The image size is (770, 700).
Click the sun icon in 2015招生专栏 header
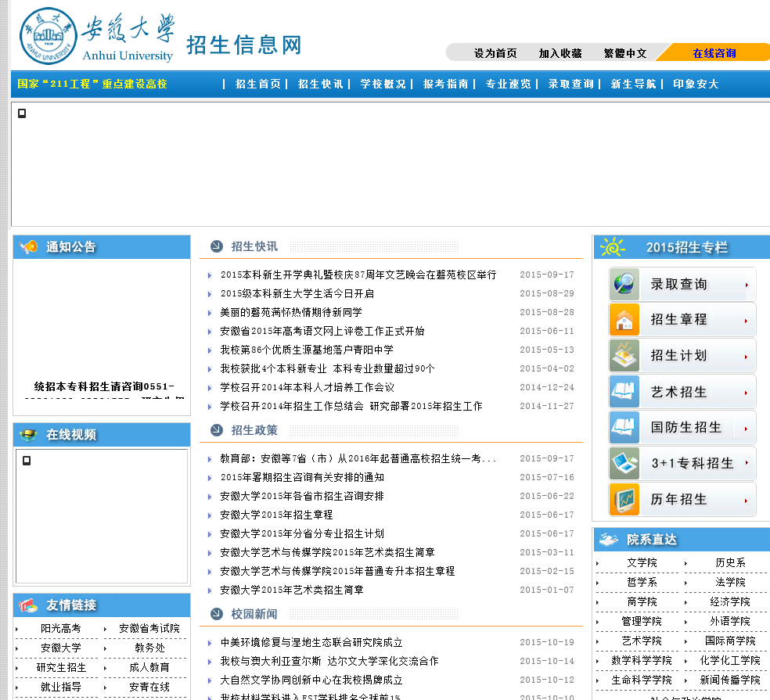tap(613, 247)
